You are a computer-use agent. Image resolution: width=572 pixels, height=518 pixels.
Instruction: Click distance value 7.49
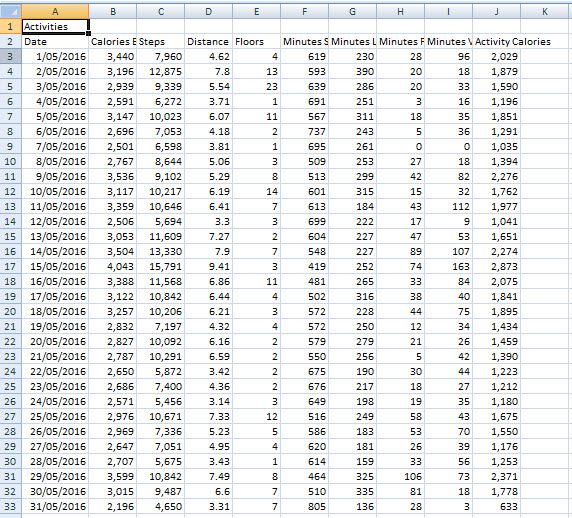[x=208, y=476]
